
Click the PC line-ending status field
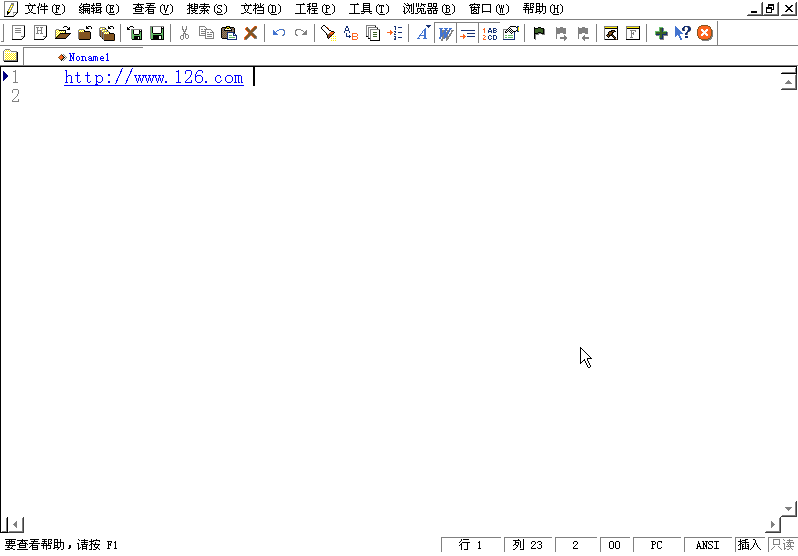(657, 545)
